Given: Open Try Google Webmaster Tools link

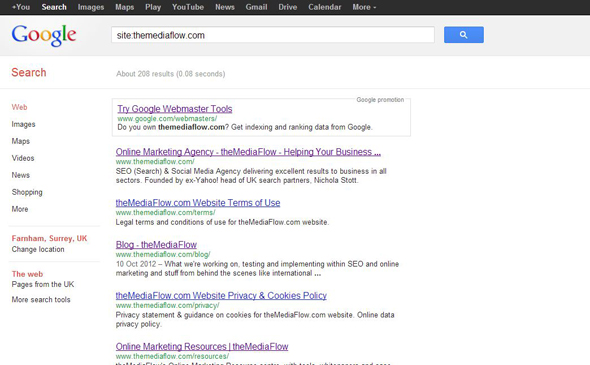Looking at the screenshot, I should pos(175,109).
